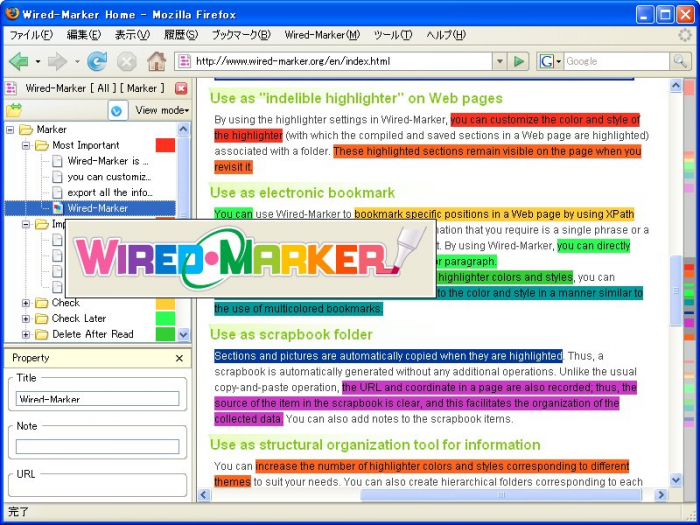Open the URL bar history dropdown

coord(500,61)
